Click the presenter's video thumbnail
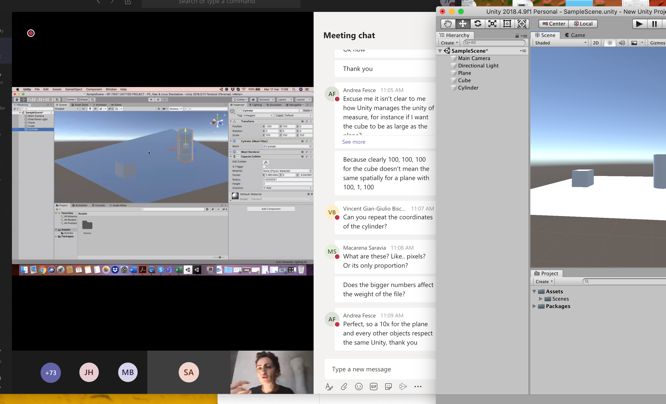The image size is (666, 404). 272,372
